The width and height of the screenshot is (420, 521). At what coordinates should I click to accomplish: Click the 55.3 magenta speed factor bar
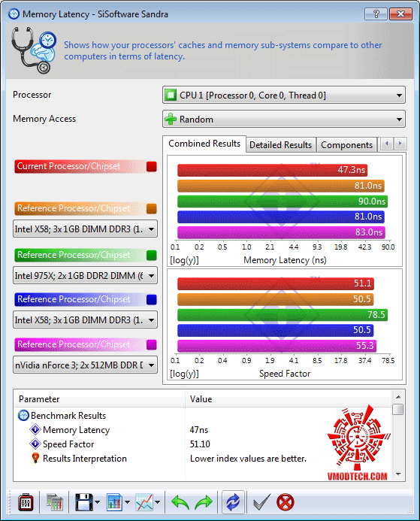pos(276,346)
